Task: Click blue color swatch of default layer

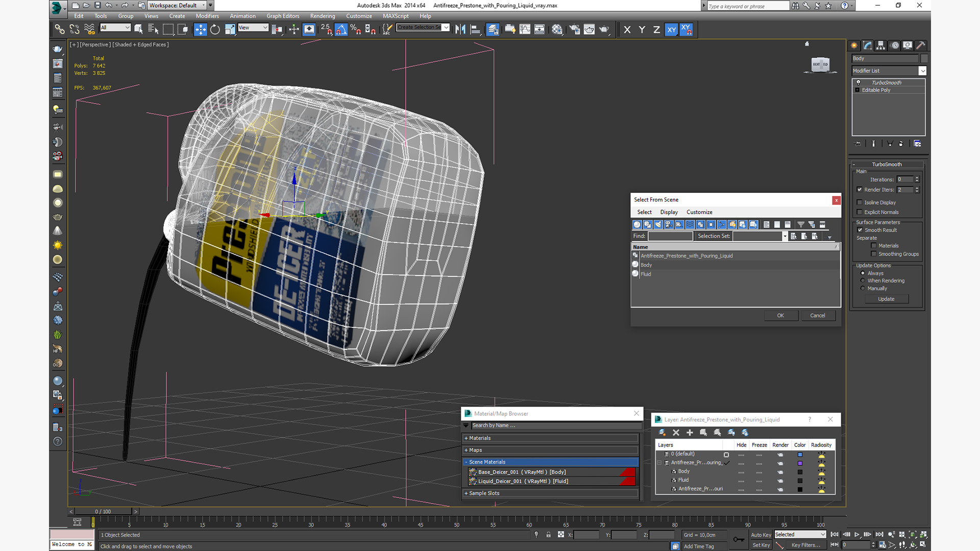Action: point(800,455)
